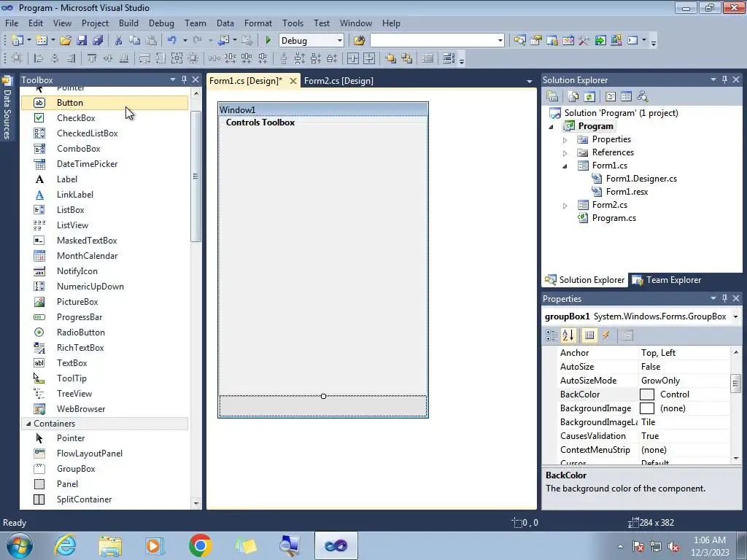
Task: Open the Build menu
Action: point(128,23)
